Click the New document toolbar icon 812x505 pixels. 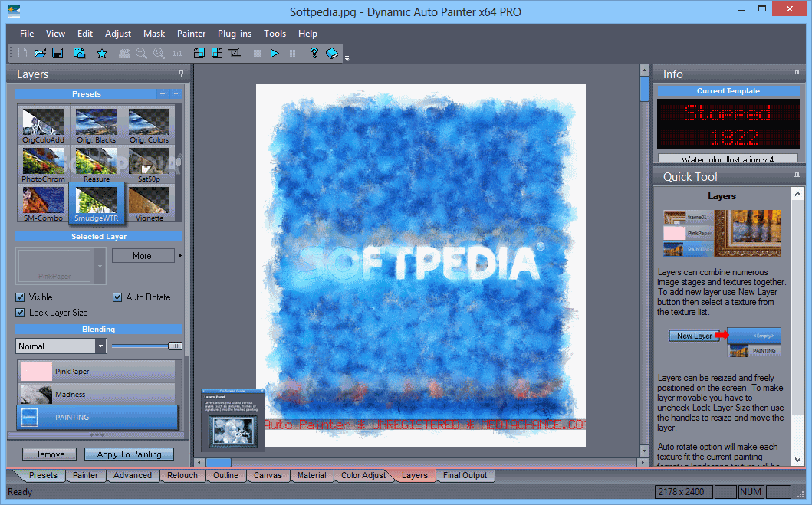(23, 53)
